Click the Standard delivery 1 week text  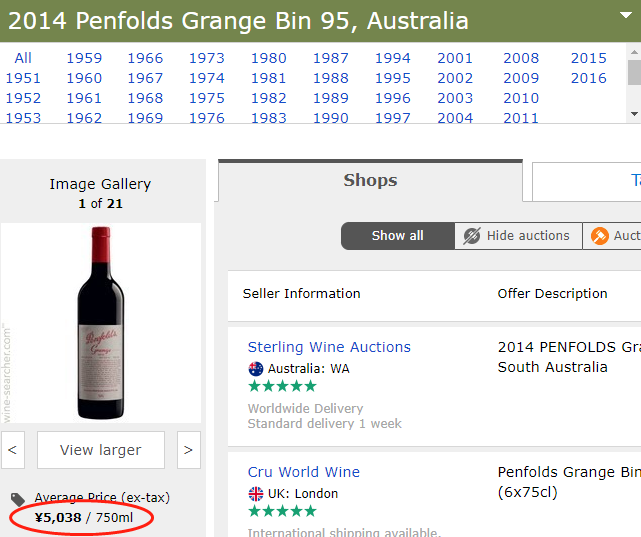click(x=325, y=423)
